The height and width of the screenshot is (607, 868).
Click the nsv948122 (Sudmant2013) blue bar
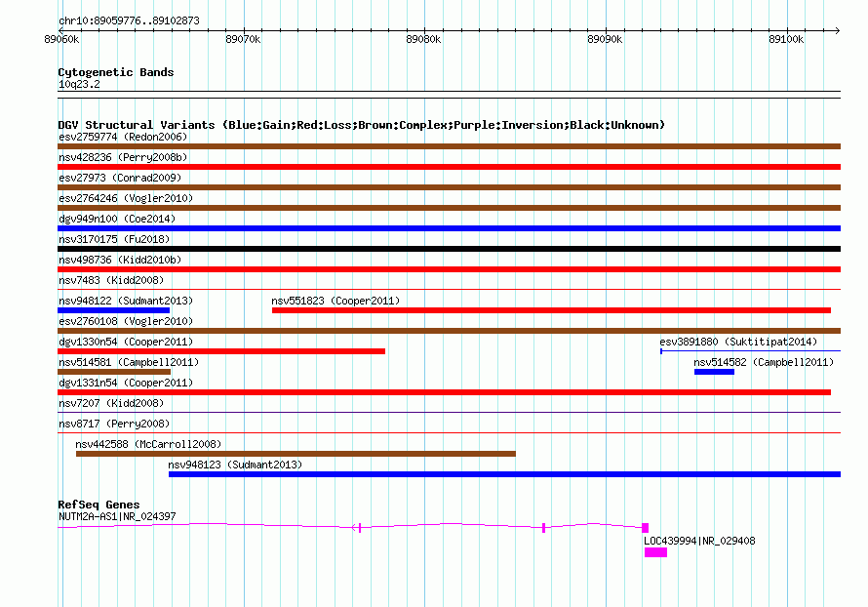click(x=113, y=310)
